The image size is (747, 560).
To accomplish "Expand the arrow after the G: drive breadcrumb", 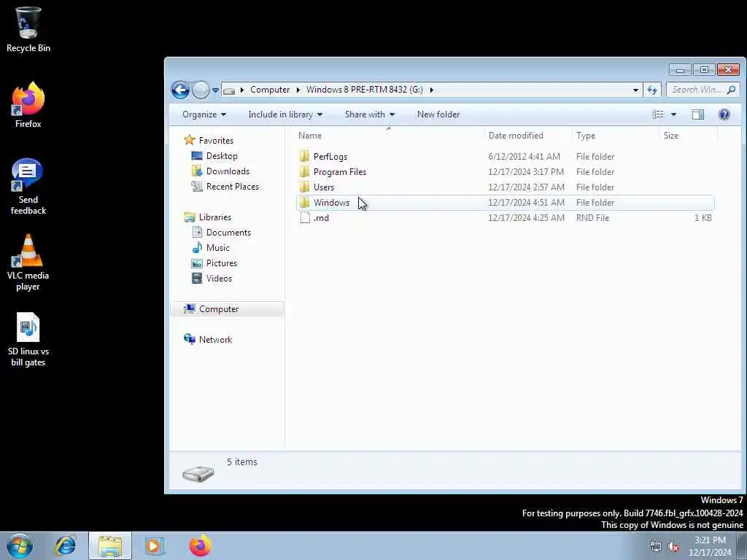I will pos(431,90).
